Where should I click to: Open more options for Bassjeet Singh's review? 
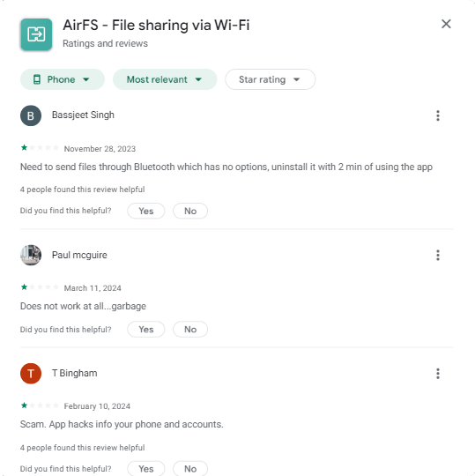click(438, 115)
